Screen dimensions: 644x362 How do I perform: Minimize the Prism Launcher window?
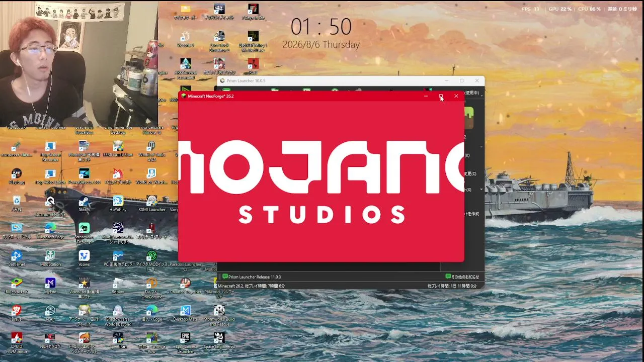446,80
